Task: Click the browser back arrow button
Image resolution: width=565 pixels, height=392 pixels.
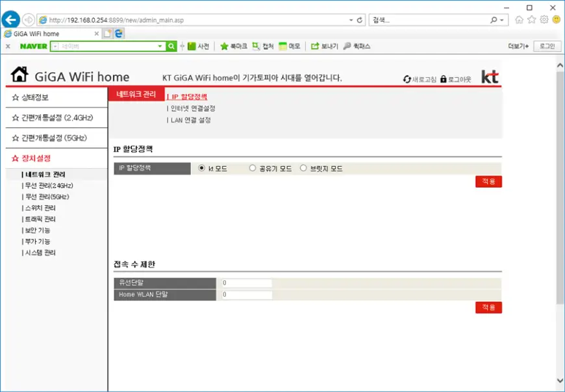Action: pyautogui.click(x=11, y=19)
